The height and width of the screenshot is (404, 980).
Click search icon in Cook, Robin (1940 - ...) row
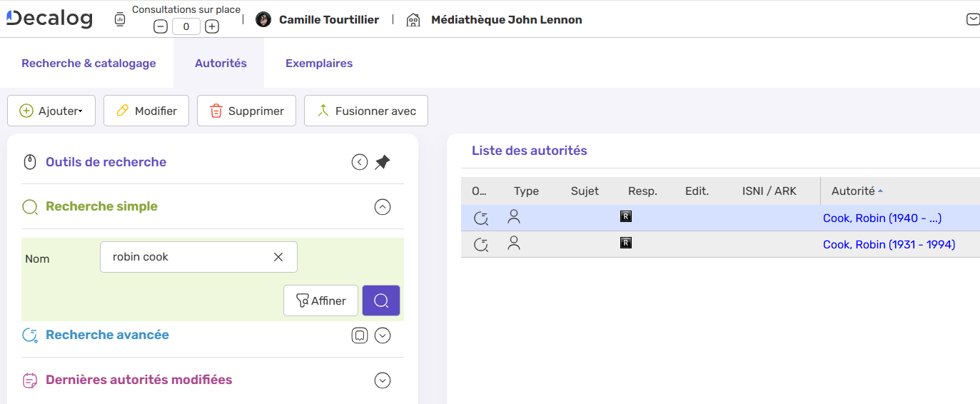[481, 218]
